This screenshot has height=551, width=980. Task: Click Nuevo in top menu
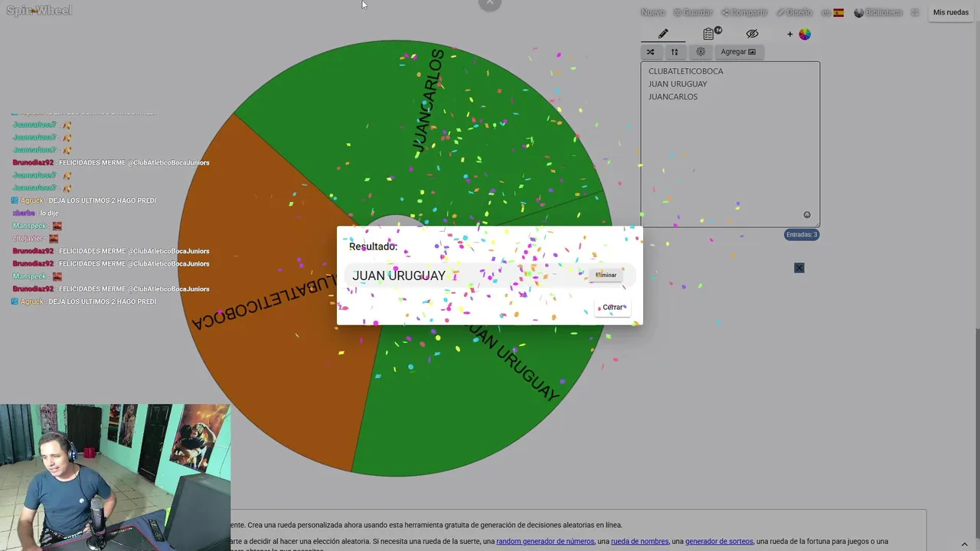pos(652,12)
